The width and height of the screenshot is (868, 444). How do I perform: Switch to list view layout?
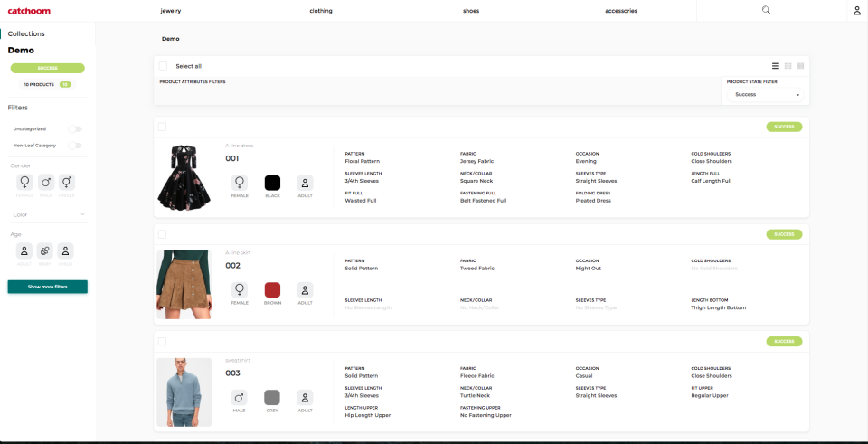click(x=776, y=66)
